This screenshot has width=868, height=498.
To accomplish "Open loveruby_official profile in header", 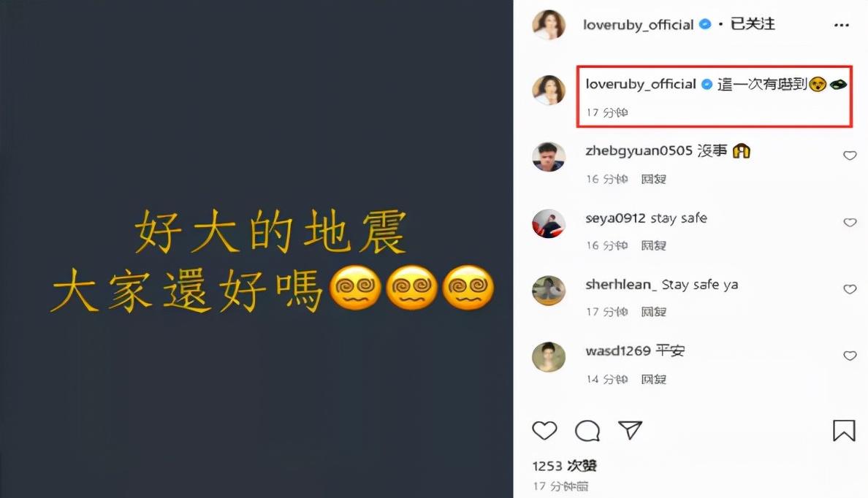I will [638, 24].
